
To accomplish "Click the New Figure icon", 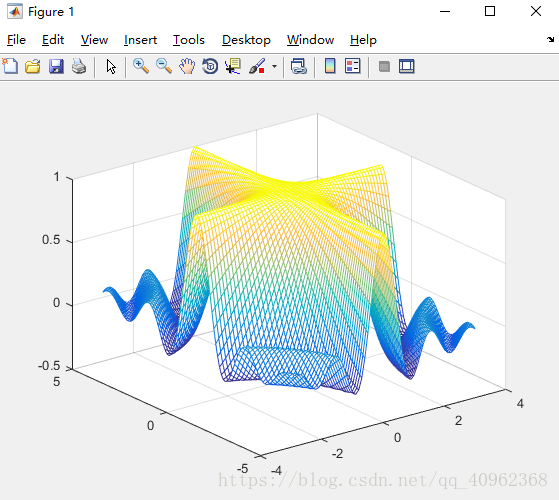I will (10, 66).
